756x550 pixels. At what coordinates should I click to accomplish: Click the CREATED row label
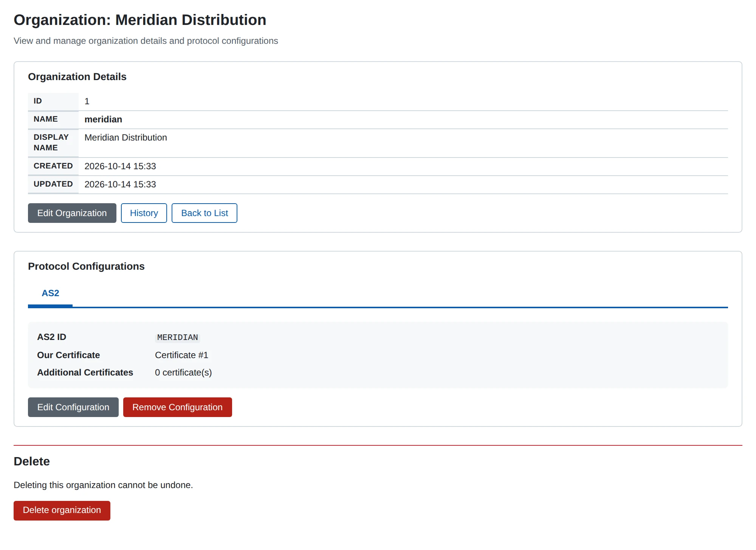tap(53, 166)
